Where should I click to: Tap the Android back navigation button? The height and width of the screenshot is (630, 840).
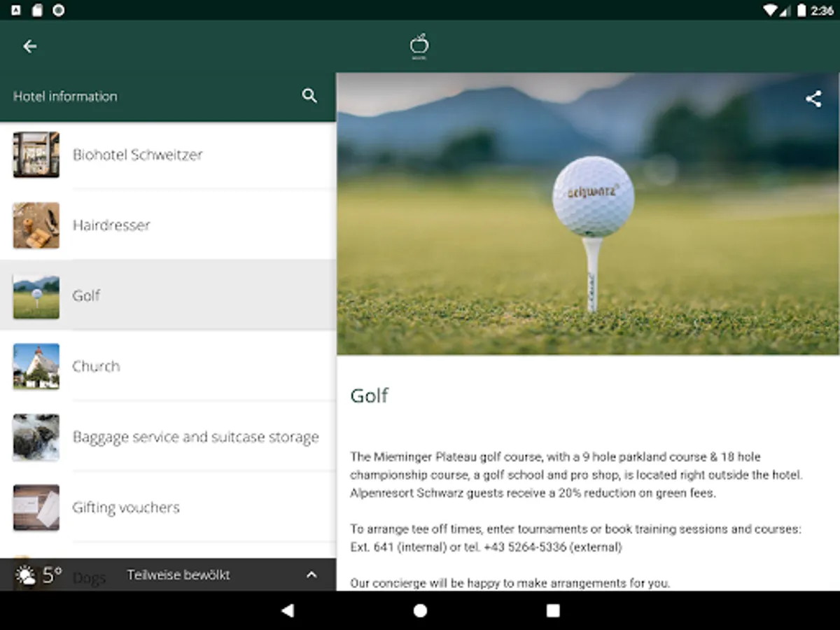coord(287,610)
